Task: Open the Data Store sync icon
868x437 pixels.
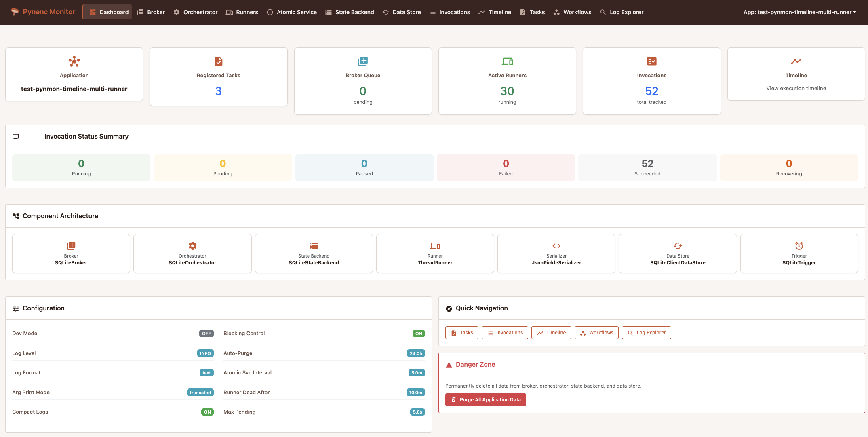Action: pyautogui.click(x=385, y=12)
